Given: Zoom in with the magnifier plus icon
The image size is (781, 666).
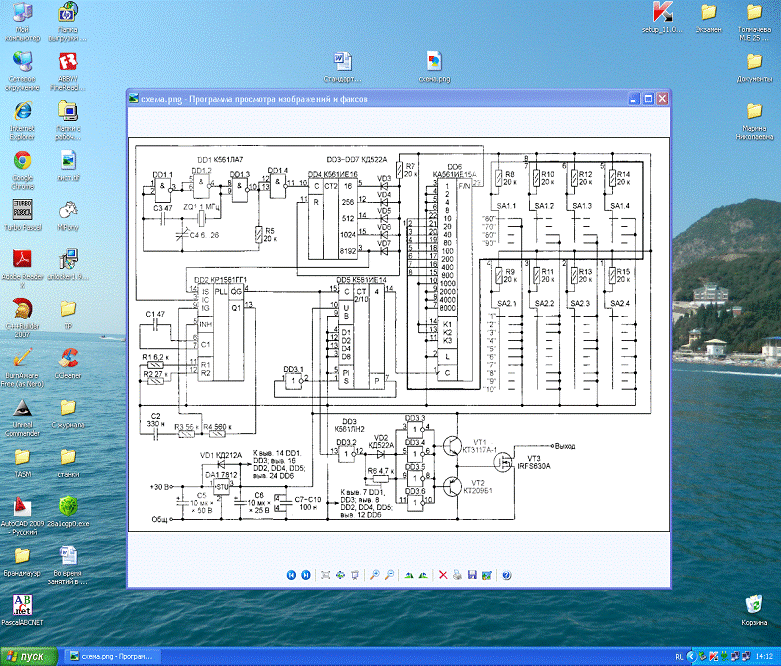Looking at the screenshot, I should pyautogui.click(x=374, y=575).
